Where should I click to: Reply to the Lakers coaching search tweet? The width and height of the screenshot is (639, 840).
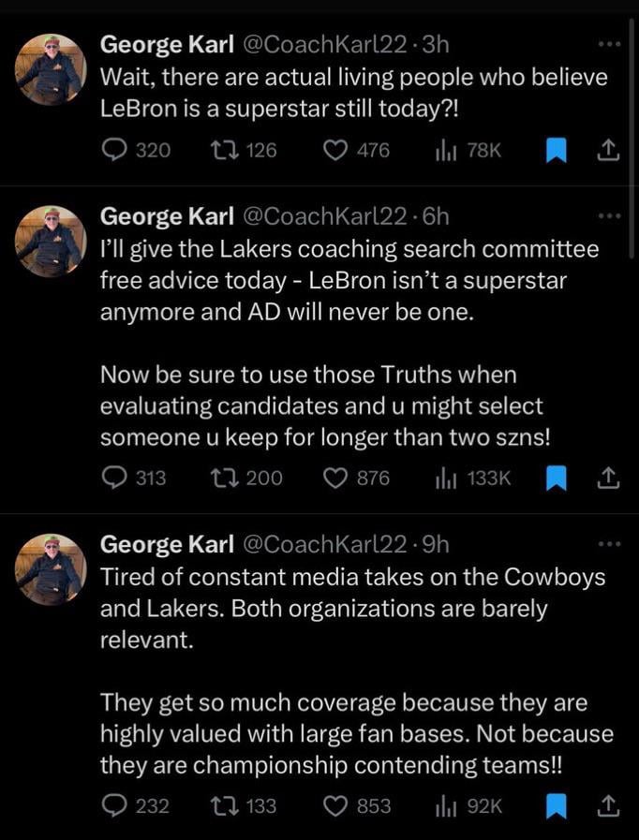(x=115, y=478)
